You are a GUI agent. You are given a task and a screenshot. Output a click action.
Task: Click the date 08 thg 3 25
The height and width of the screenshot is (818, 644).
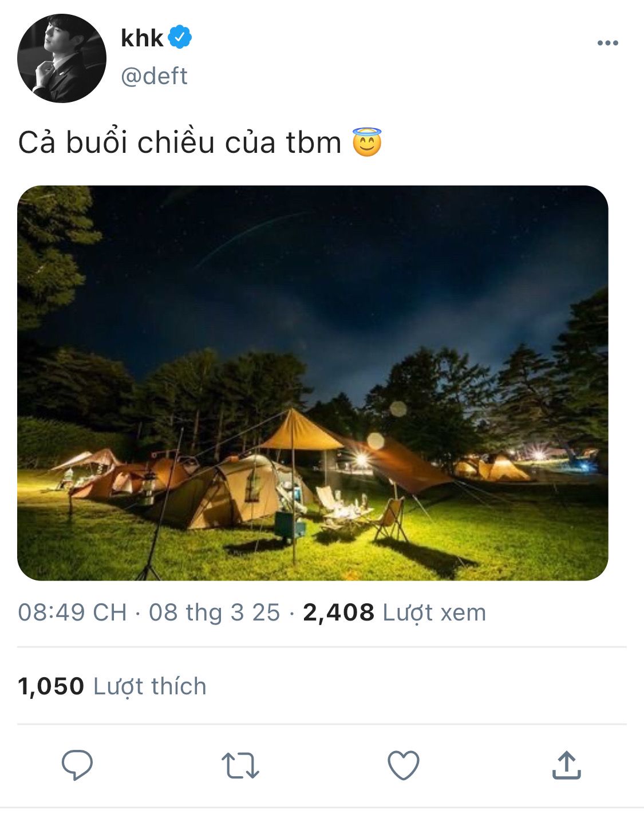[x=215, y=612]
